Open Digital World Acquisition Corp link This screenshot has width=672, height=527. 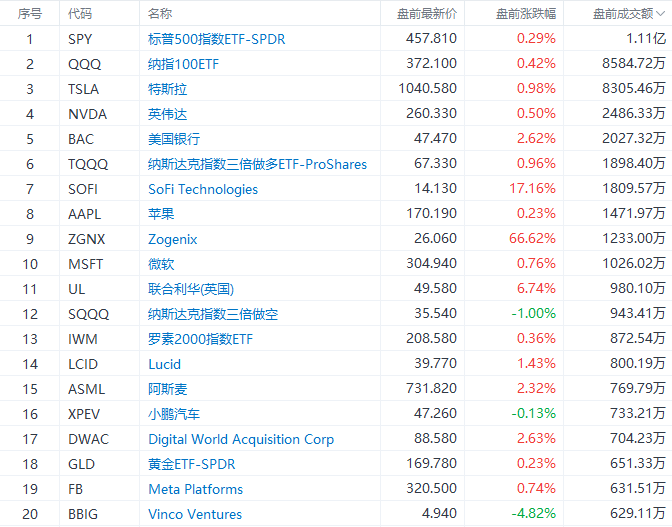pyautogui.click(x=241, y=439)
